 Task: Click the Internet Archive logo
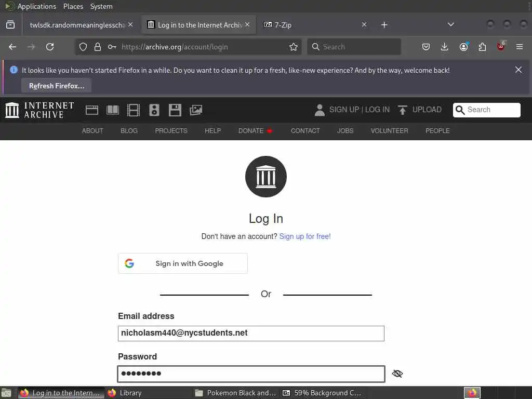pos(39,110)
